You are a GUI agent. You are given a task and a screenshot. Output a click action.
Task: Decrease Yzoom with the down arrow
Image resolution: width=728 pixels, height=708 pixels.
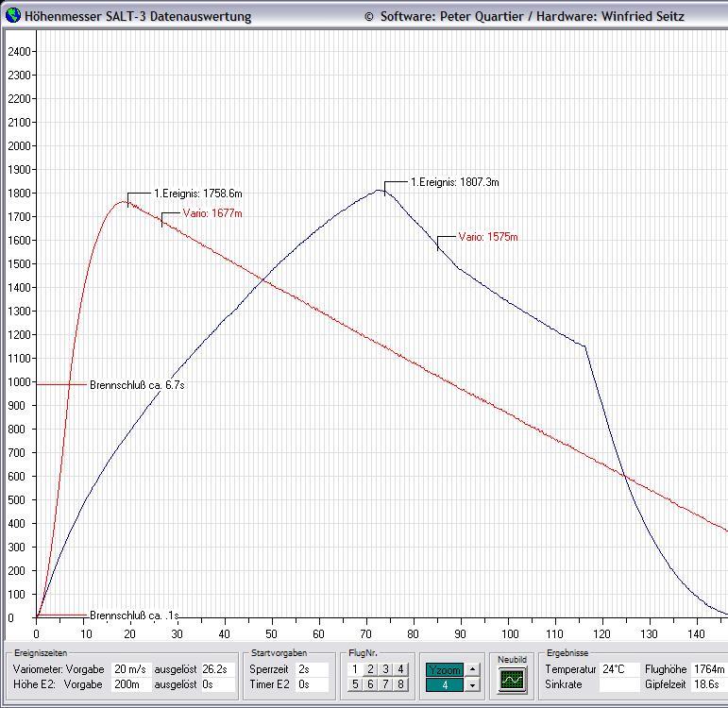click(x=472, y=684)
